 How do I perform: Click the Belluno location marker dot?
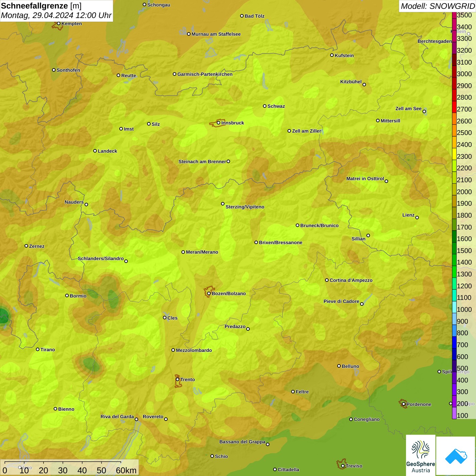coord(339,366)
